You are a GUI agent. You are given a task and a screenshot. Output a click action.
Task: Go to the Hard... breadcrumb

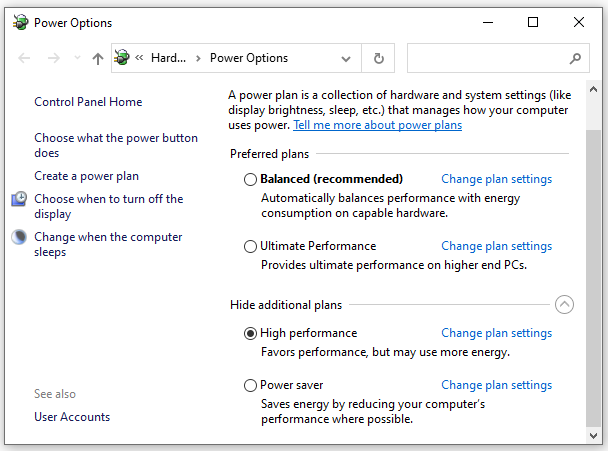coord(168,58)
